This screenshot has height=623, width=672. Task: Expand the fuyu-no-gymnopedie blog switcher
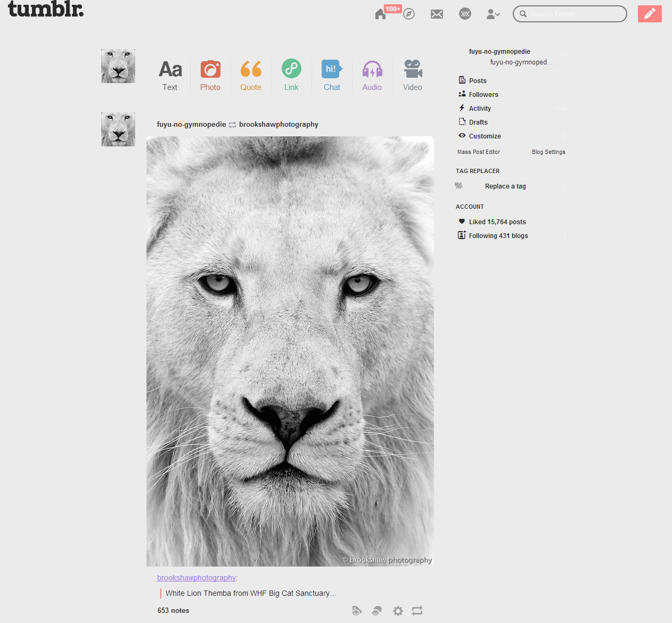tap(563, 54)
